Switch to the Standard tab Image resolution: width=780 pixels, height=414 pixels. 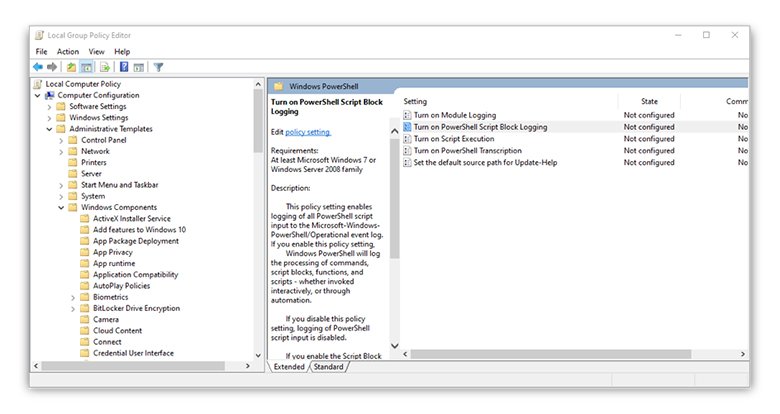[x=328, y=367]
